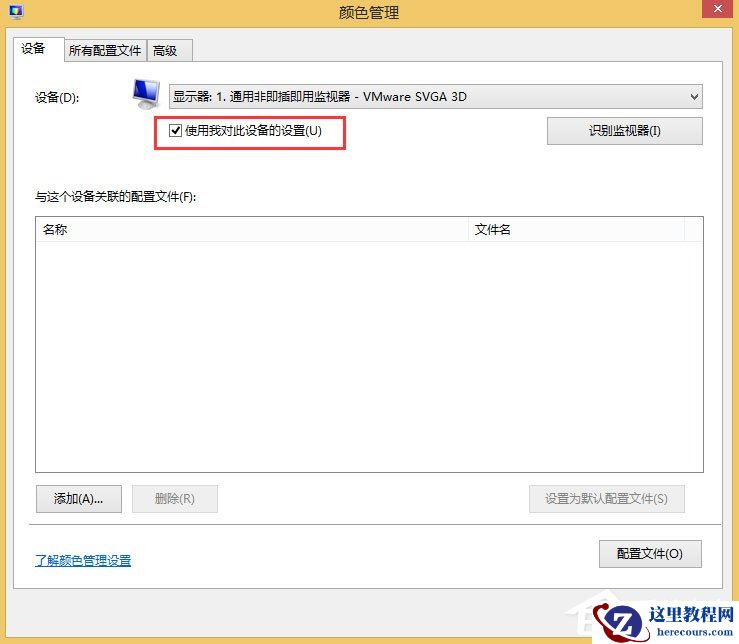Viewport: 739px width, 644px height.
Task: Click the Color Management title bar icon
Action: click(x=16, y=12)
